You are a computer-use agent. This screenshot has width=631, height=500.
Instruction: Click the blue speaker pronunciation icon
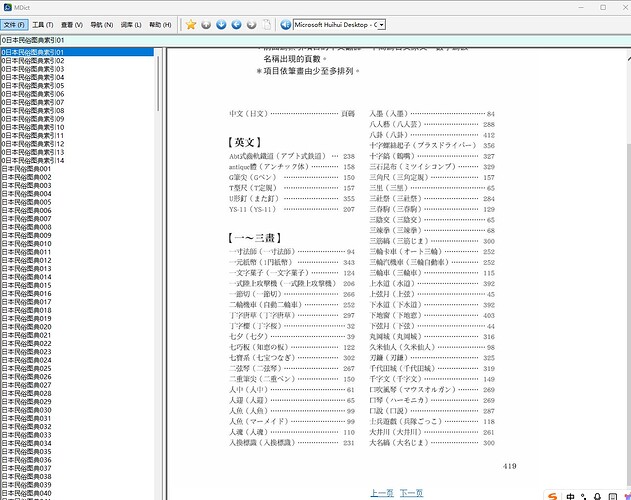click(285, 25)
